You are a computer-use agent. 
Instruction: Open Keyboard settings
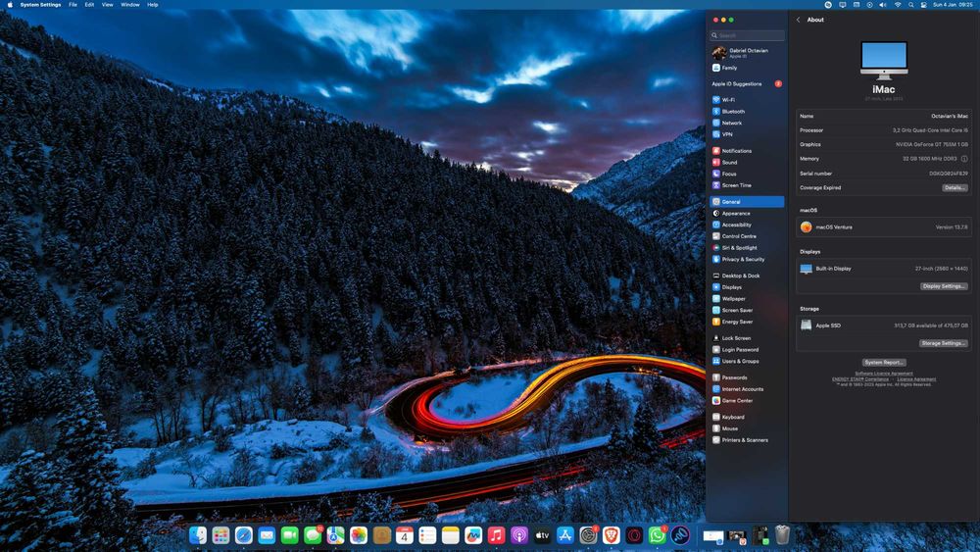coord(746,417)
